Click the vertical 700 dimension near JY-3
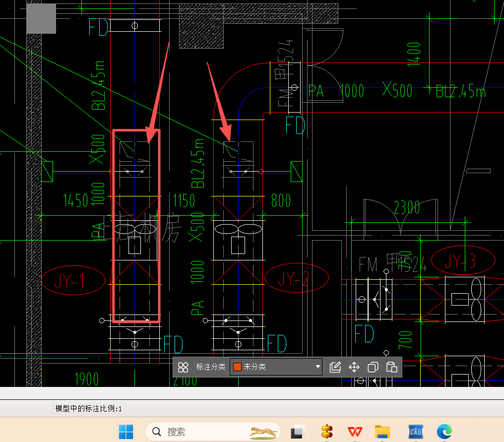504x442 pixels. (x=405, y=340)
